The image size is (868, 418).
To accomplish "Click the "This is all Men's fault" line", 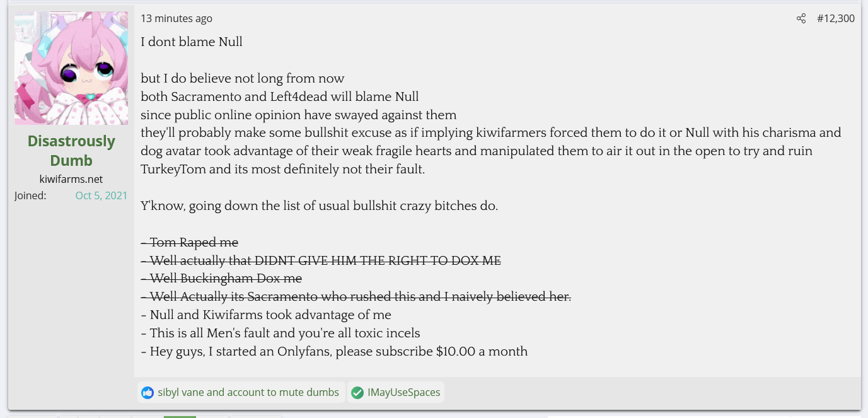I will click(281, 334).
